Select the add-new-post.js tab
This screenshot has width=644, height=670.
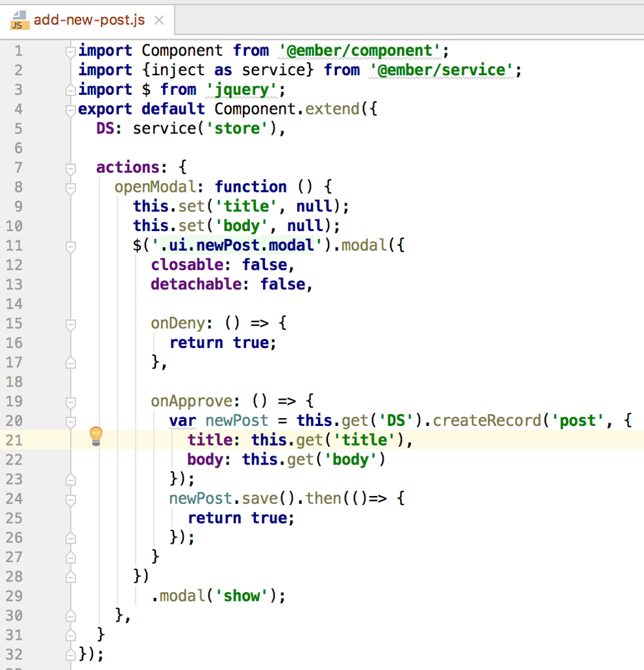point(87,20)
